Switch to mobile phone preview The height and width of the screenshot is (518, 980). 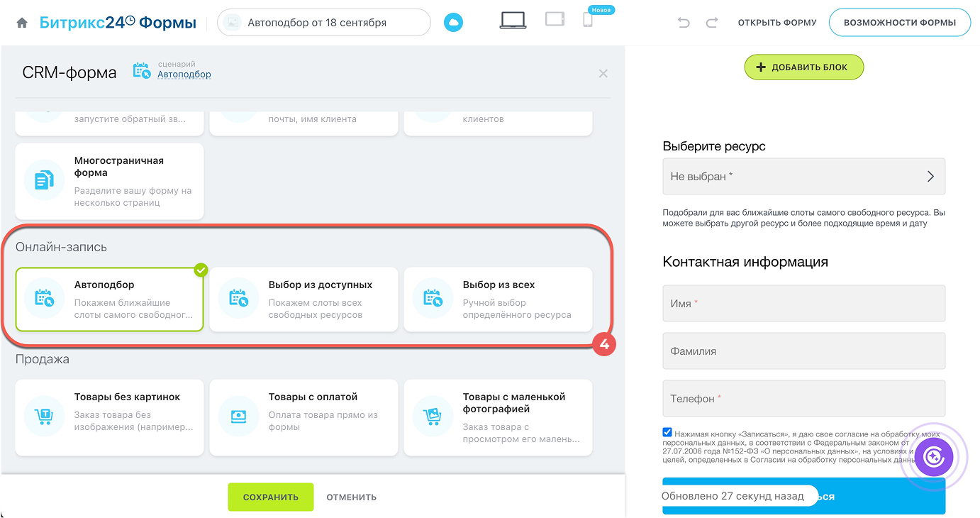coord(588,21)
